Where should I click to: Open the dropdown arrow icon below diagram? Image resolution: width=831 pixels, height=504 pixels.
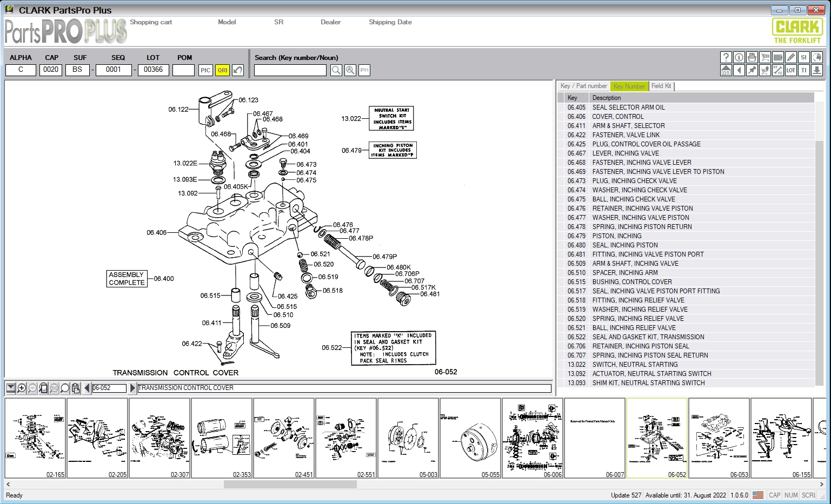[10, 388]
